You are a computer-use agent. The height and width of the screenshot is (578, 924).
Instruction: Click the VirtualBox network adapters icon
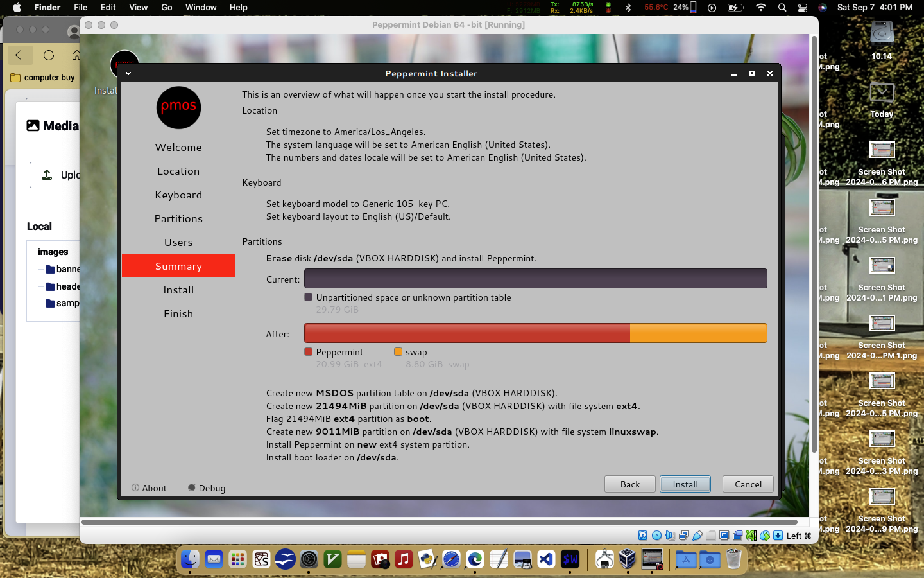click(683, 536)
